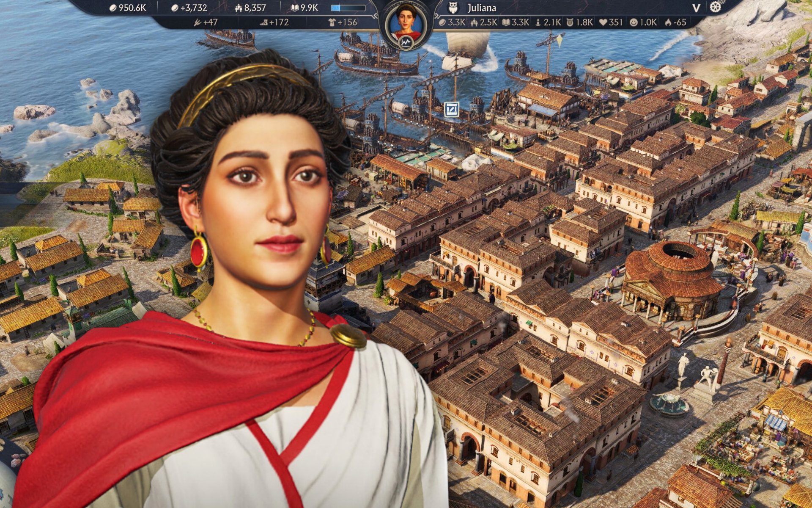Click the heart health 351 icon
The width and height of the screenshot is (812, 508).
pyautogui.click(x=603, y=22)
